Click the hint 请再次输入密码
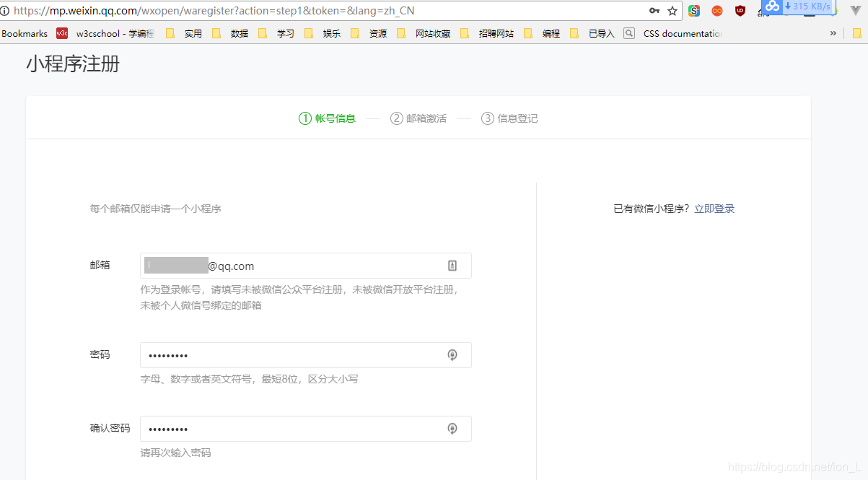The height and width of the screenshot is (480, 868). 175,453
